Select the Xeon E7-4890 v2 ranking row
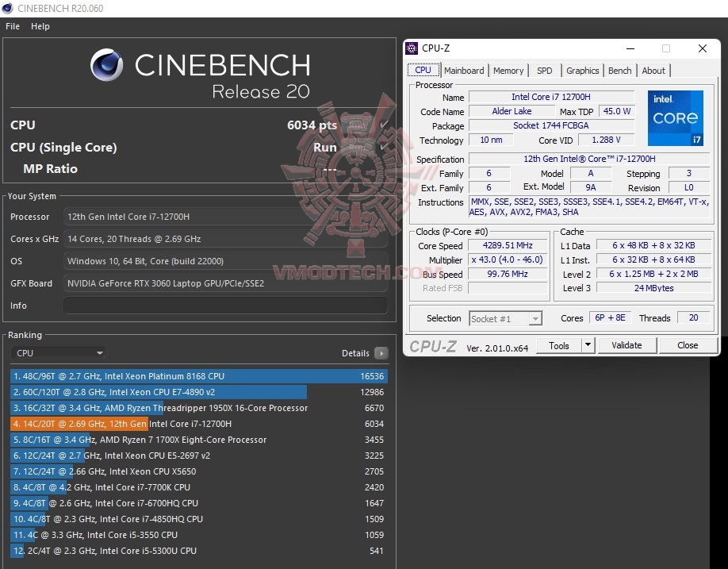This screenshot has height=569, width=728. 199,392
